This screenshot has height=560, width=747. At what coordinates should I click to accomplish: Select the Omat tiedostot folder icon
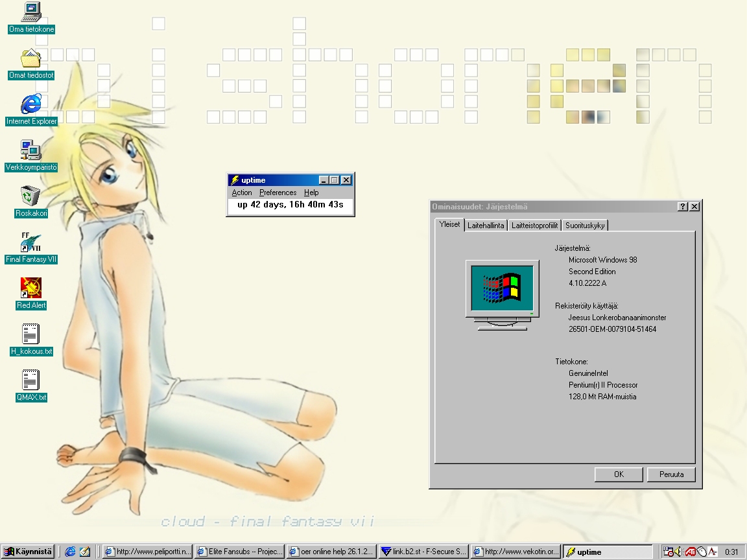31,58
